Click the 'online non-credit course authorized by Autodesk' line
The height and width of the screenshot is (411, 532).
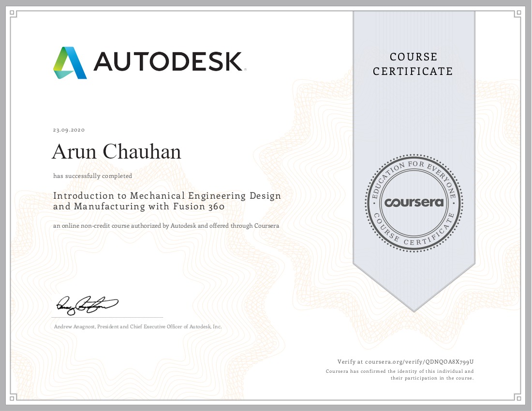pos(166,226)
